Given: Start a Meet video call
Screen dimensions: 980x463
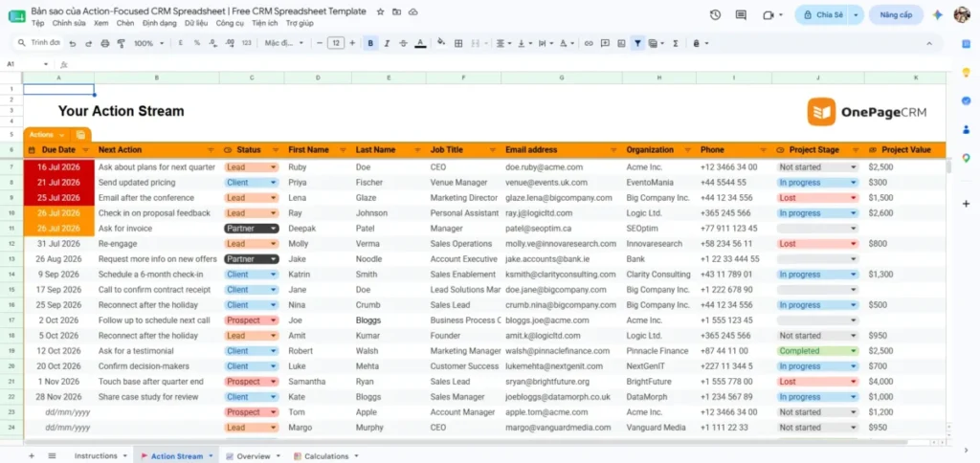Looking at the screenshot, I should [x=768, y=15].
